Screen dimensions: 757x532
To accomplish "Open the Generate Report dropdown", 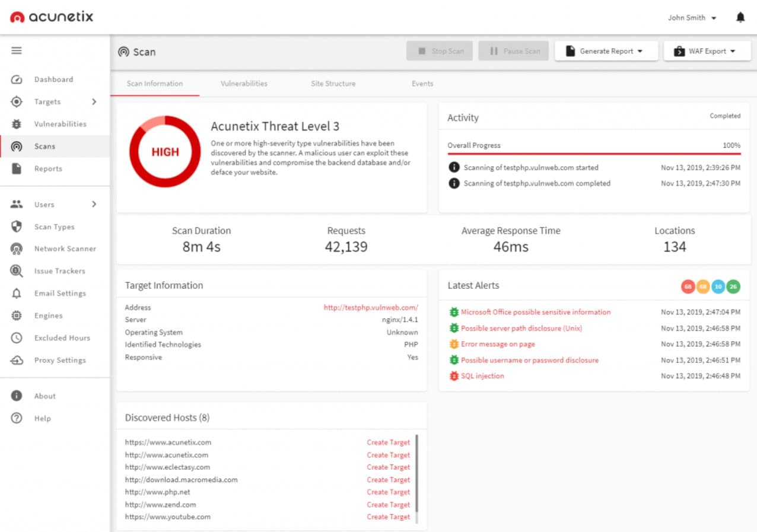I will (606, 51).
